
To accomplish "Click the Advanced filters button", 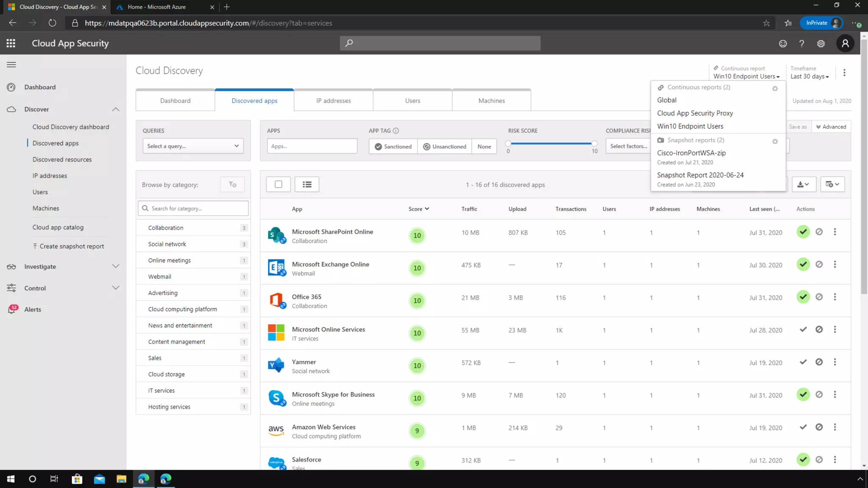I will tap(831, 127).
